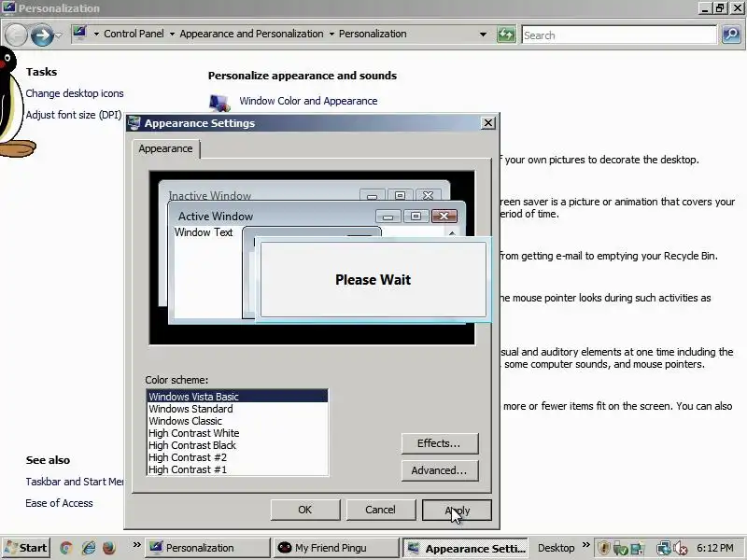Click Apply in Appearance Settings
The width and height of the screenshot is (747, 560).
pyautogui.click(x=457, y=510)
